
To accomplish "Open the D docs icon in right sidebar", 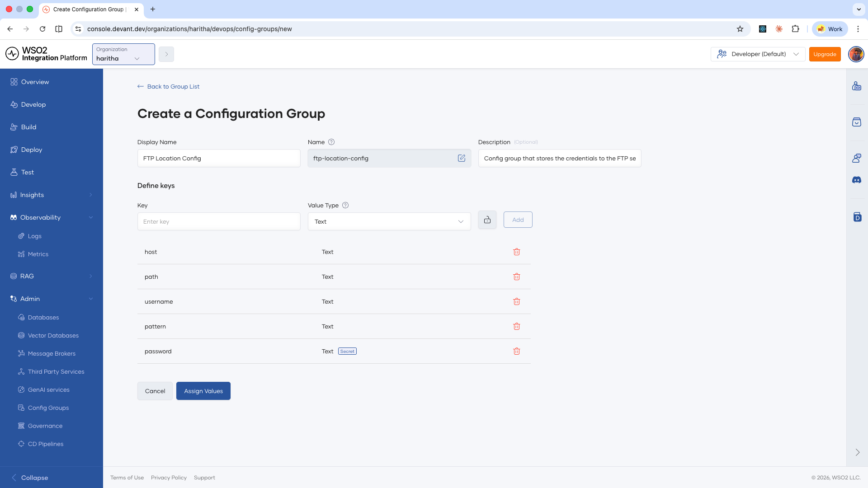I will [857, 217].
